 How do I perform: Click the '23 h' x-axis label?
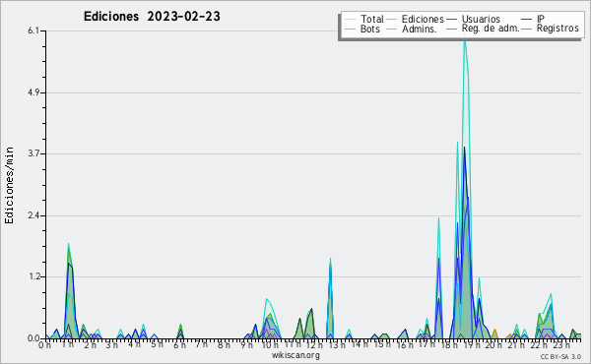point(561,344)
